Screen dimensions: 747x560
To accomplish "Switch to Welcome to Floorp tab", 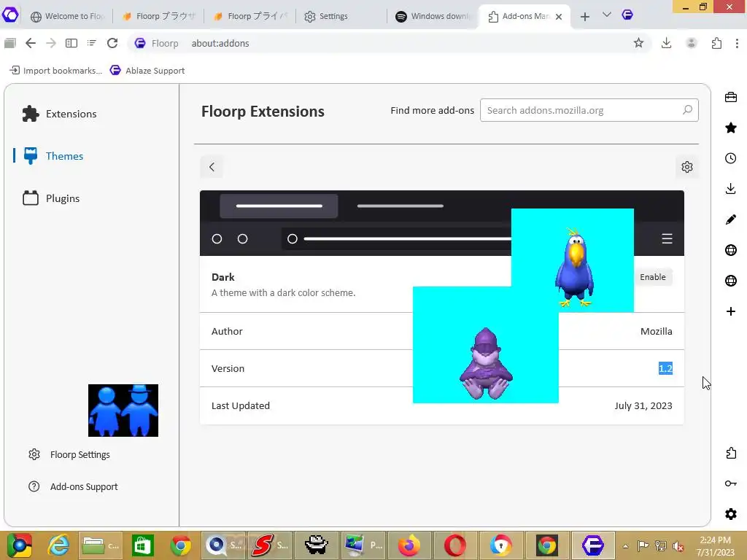I will (x=66, y=16).
